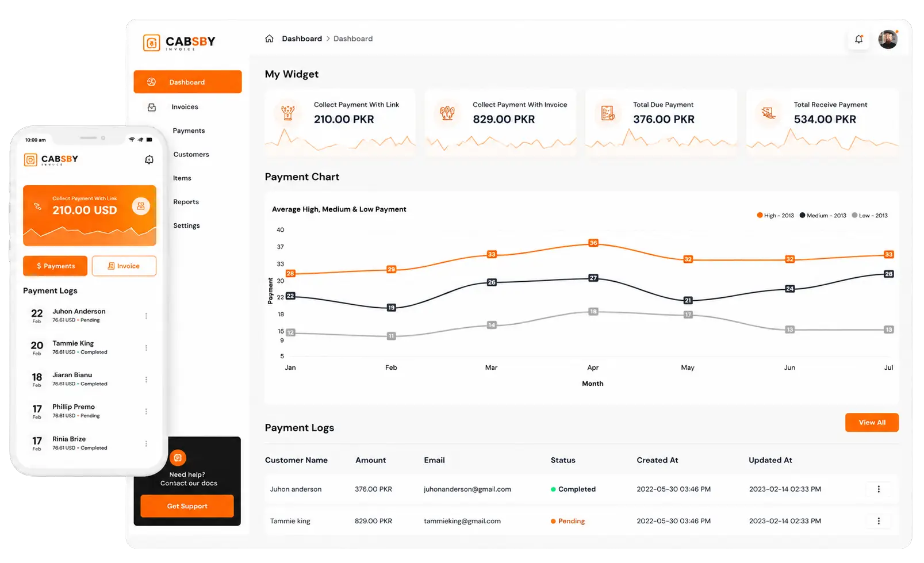Open options for Phillip Premo on mobile

pos(146,411)
